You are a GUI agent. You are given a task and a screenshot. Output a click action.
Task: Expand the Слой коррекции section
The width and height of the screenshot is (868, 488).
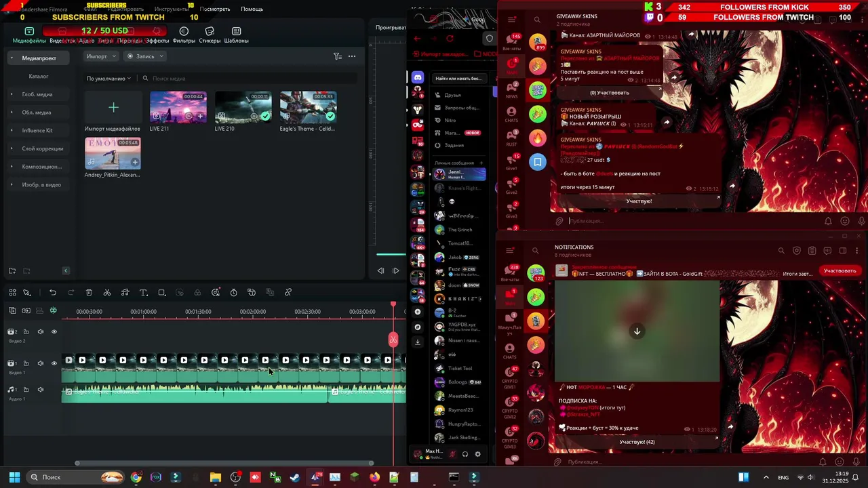[12, 148]
